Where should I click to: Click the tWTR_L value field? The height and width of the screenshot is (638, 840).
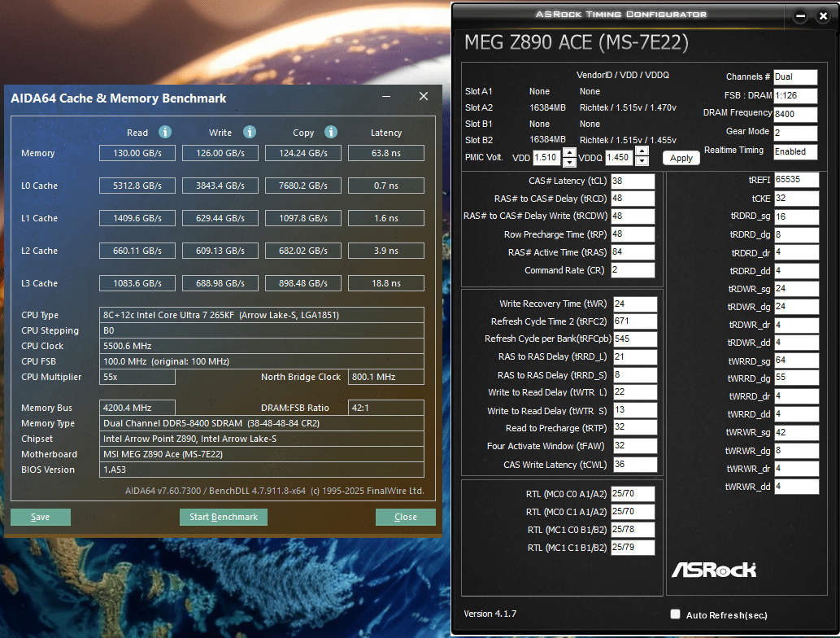pos(635,392)
